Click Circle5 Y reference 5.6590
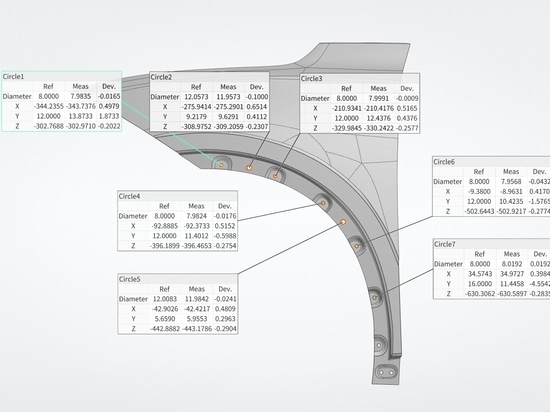The width and height of the screenshot is (550, 412). pos(165,319)
